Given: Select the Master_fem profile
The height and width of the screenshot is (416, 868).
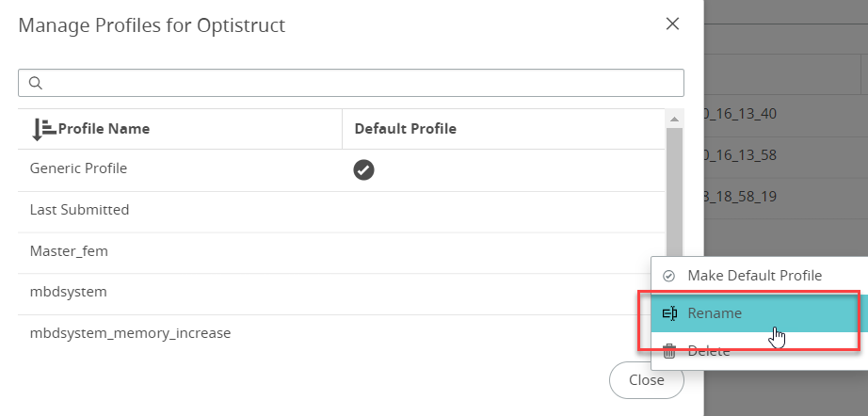Looking at the screenshot, I should pyautogui.click(x=69, y=251).
